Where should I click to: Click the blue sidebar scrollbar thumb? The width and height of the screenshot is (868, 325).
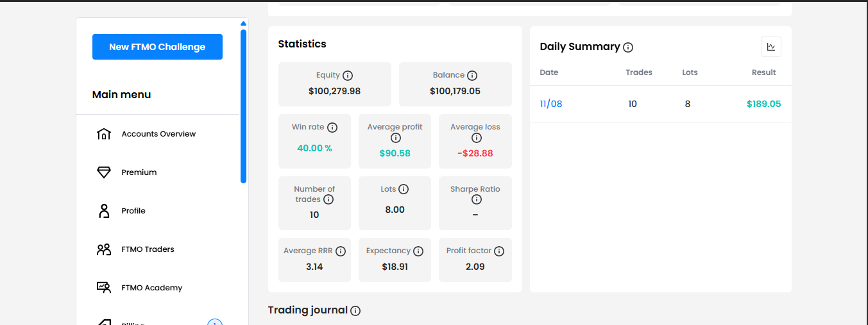[x=243, y=106]
